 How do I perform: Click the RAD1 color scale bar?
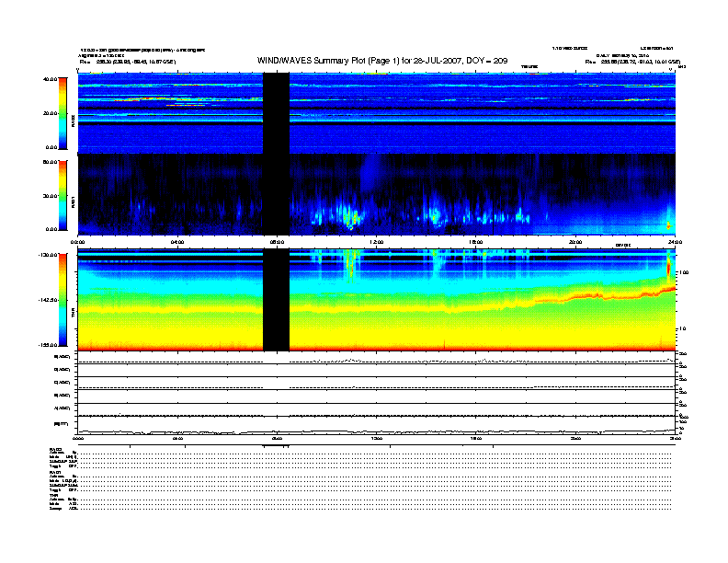click(x=63, y=196)
